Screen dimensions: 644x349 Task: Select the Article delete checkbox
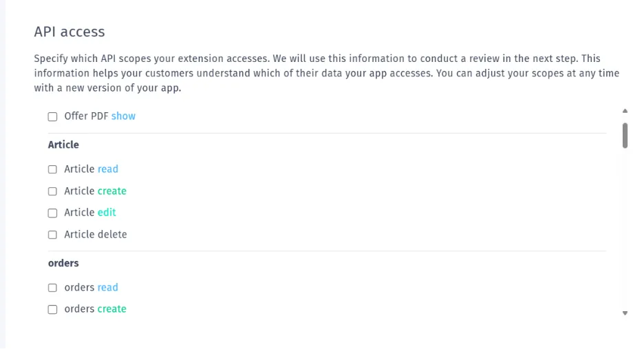point(52,235)
